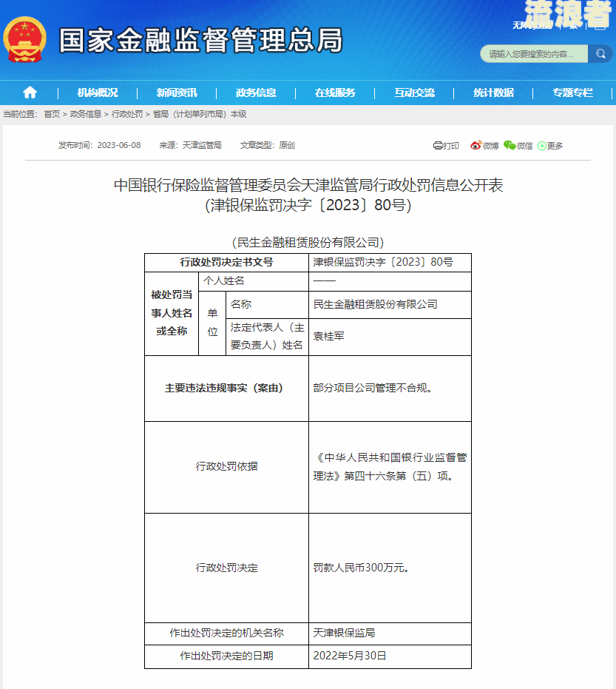Image resolution: width=616 pixels, height=689 pixels.
Task: Click the 作出处罚决定的机关名称 cell
Action: (226, 633)
